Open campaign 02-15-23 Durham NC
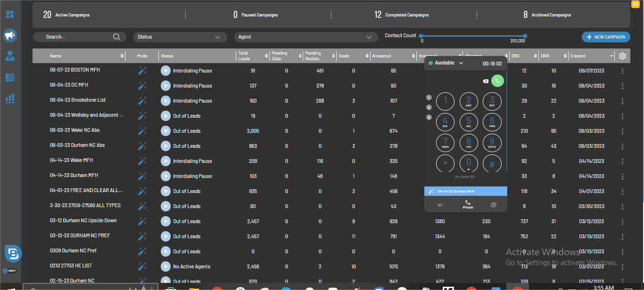The height and width of the screenshot is (290, 644). (x=72, y=281)
